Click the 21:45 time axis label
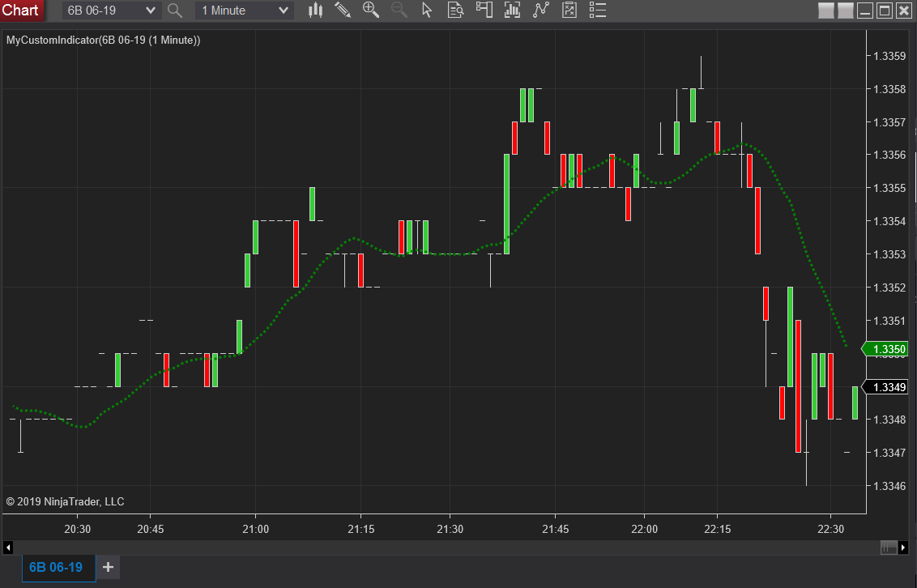The height and width of the screenshot is (588, 917). pyautogui.click(x=555, y=529)
